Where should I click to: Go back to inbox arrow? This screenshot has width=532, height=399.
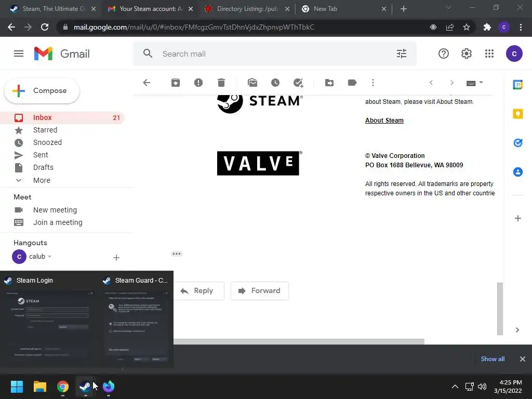click(147, 83)
